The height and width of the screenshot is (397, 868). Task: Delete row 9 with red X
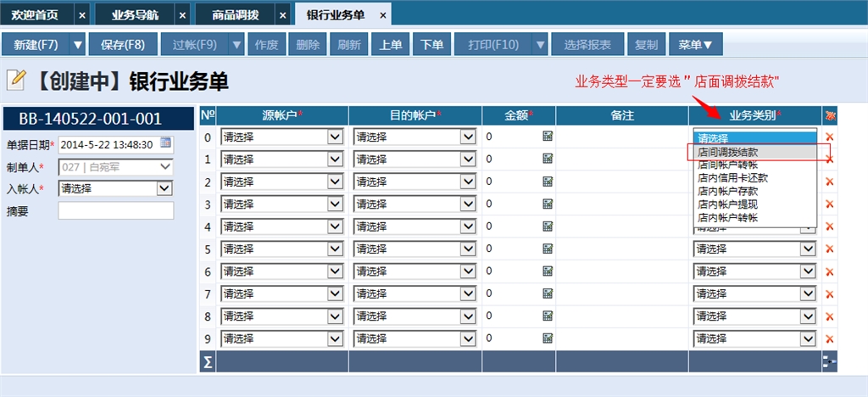pyautogui.click(x=829, y=338)
